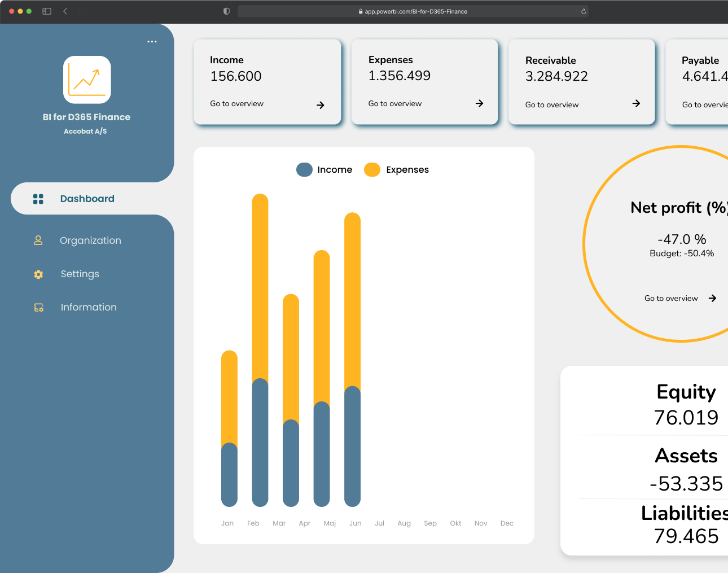Image resolution: width=728 pixels, height=573 pixels.
Task: Click the Income card arrow icon
Action: coord(321,105)
